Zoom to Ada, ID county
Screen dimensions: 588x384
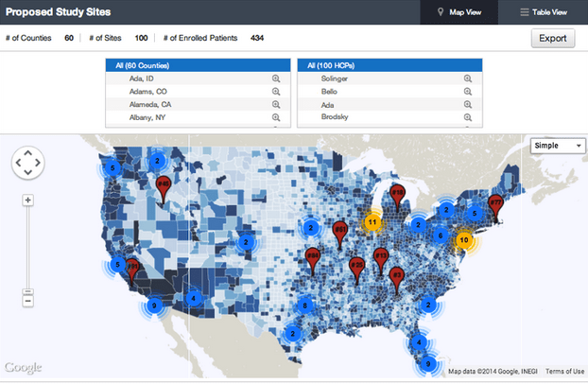(276, 79)
